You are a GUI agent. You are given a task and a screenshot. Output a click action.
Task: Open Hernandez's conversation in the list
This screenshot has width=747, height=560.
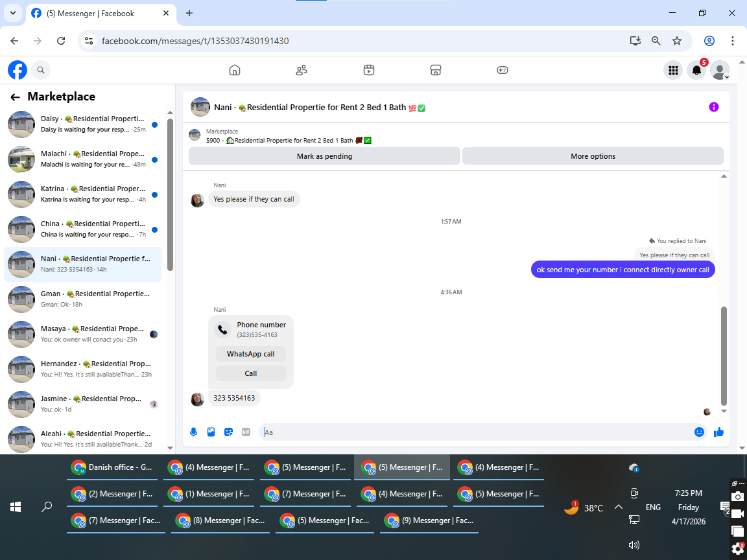(82, 369)
